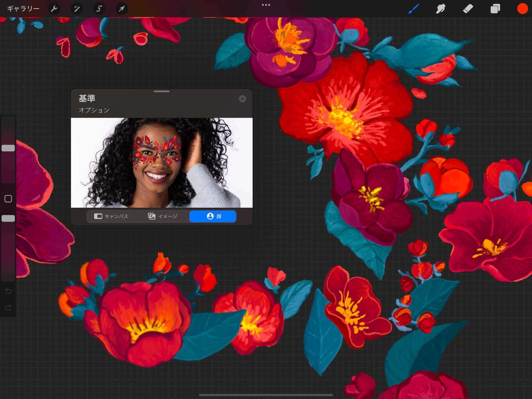Tap the redo arrow in sidebar
The height and width of the screenshot is (399, 532).
8,307
